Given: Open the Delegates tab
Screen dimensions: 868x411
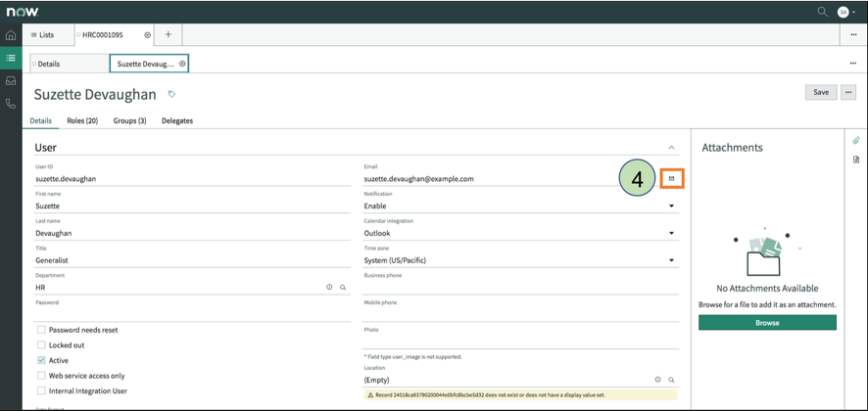Looking at the screenshot, I should tap(177, 120).
